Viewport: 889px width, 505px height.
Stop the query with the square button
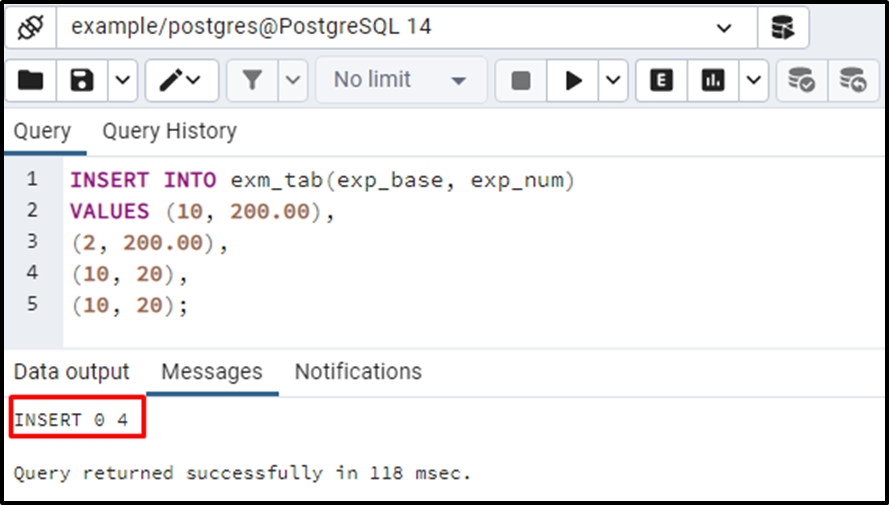[520, 80]
